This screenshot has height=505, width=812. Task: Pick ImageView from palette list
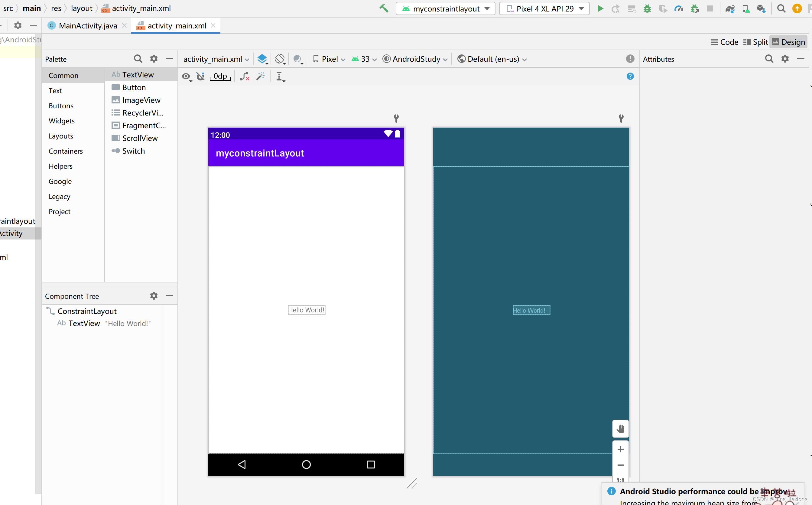(x=141, y=100)
